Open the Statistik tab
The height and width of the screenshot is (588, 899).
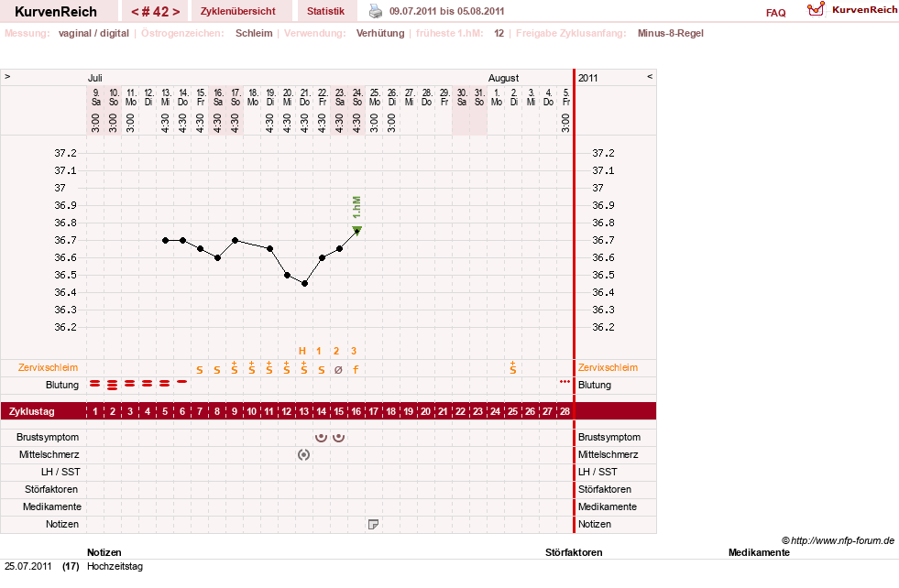325,11
